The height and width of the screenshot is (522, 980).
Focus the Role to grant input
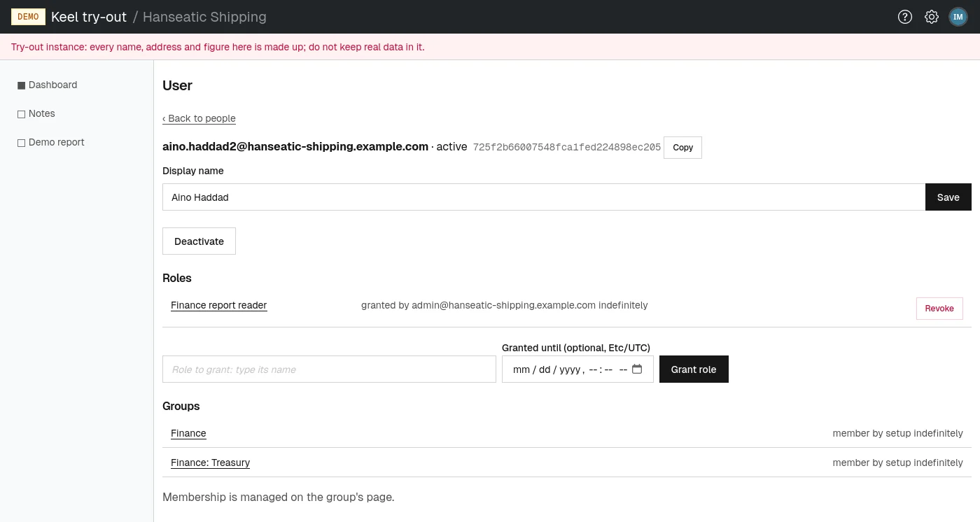[x=329, y=369]
